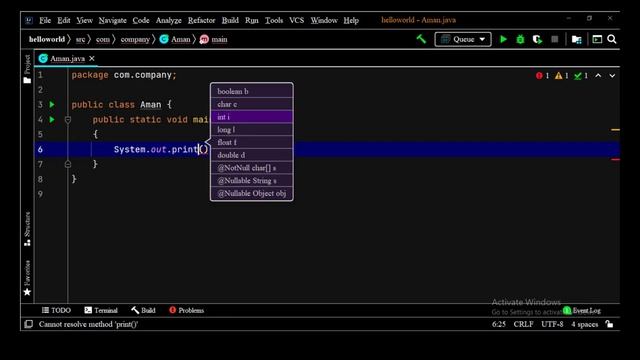
Task: Select 'double d' parameter hint
Action: [x=251, y=155]
